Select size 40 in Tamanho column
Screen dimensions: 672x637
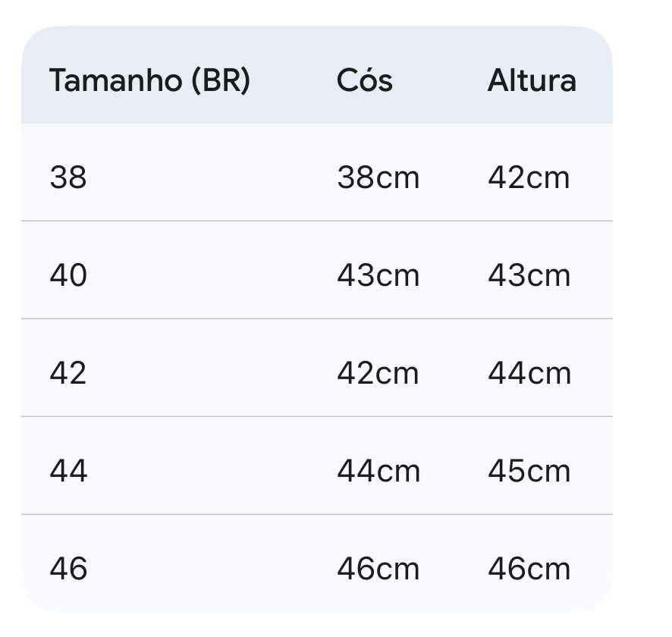point(68,275)
